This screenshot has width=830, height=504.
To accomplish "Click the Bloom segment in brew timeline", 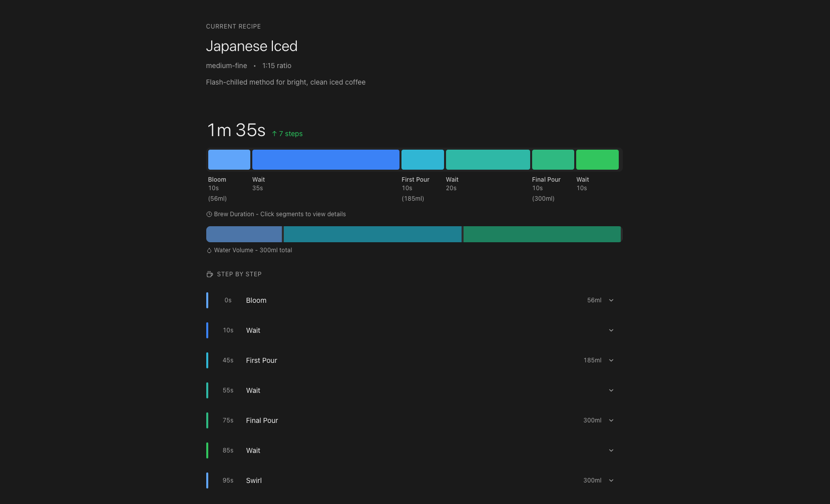I will click(229, 160).
